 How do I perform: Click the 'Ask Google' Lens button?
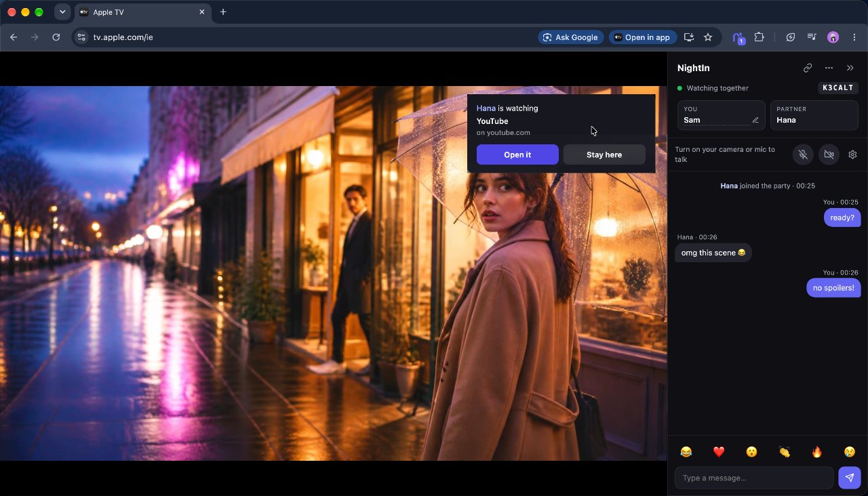tap(570, 37)
